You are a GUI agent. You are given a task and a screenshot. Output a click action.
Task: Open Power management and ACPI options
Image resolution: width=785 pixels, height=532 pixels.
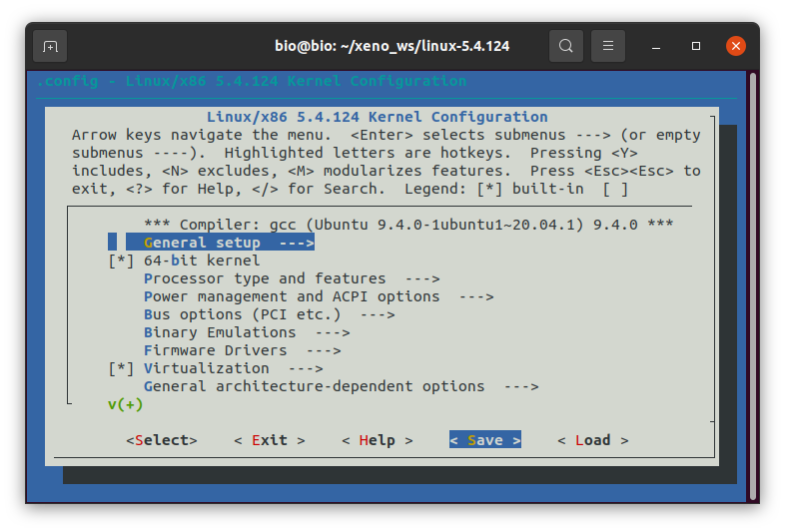319,296
